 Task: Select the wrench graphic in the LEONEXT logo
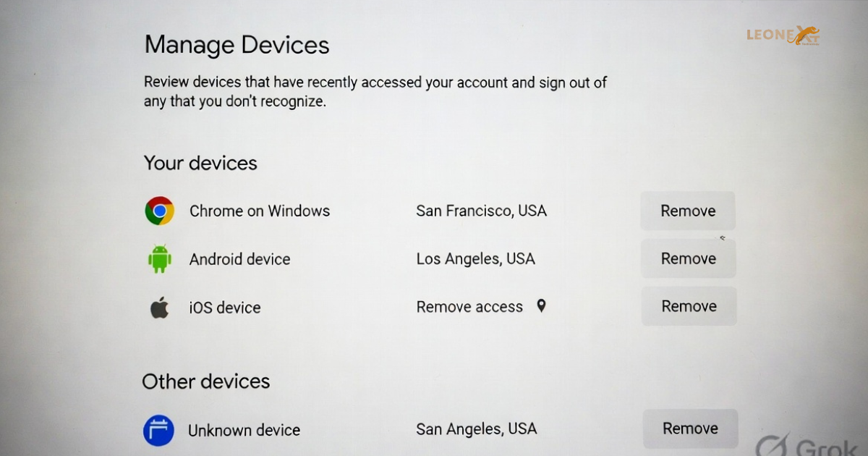click(805, 33)
